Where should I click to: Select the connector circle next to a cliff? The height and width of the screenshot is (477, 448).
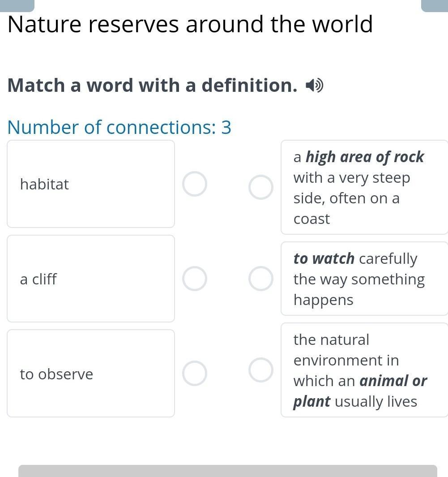coord(195,279)
